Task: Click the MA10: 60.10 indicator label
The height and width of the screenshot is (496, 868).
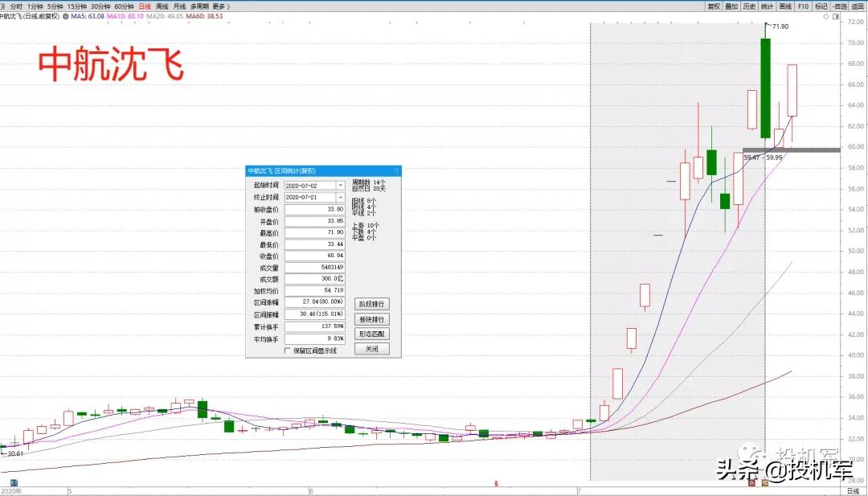Action: [125, 17]
